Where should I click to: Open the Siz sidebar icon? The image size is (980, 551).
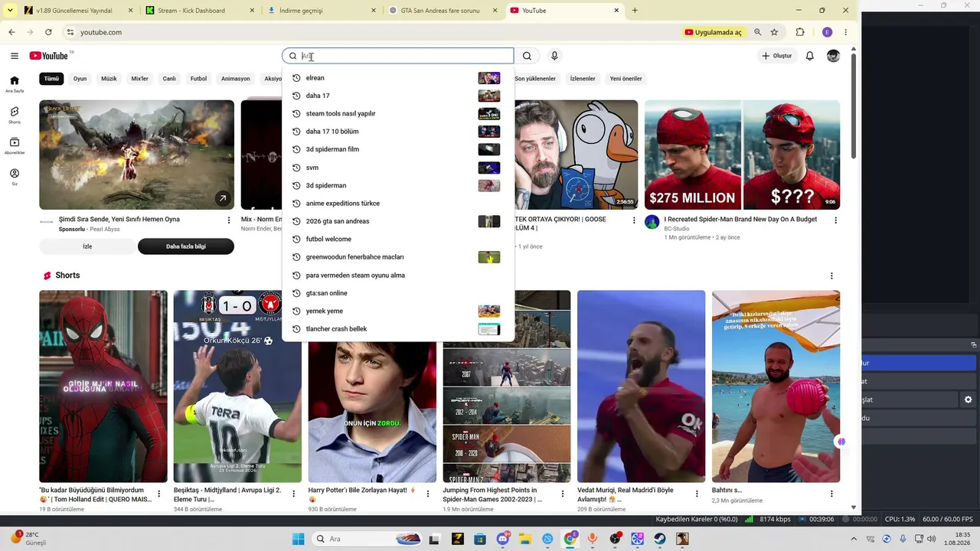pyautogui.click(x=15, y=177)
